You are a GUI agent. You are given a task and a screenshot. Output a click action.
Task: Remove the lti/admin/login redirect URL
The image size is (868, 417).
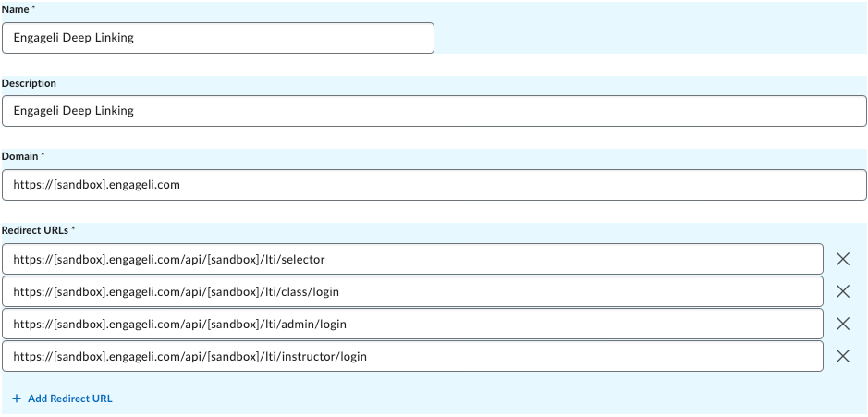(x=842, y=324)
